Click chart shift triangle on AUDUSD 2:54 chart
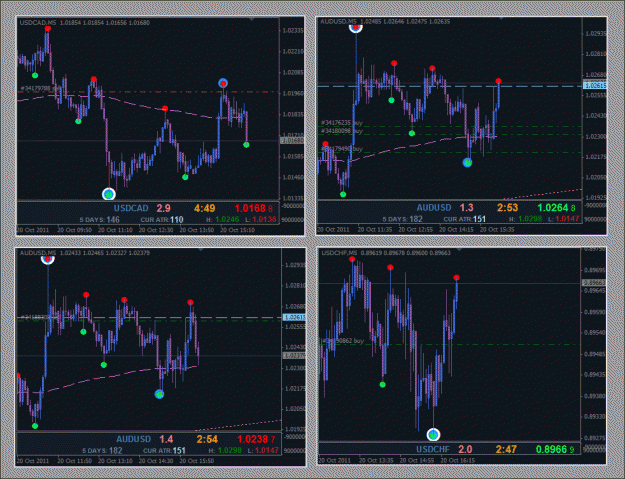The width and height of the screenshot is (625, 479). [200, 249]
